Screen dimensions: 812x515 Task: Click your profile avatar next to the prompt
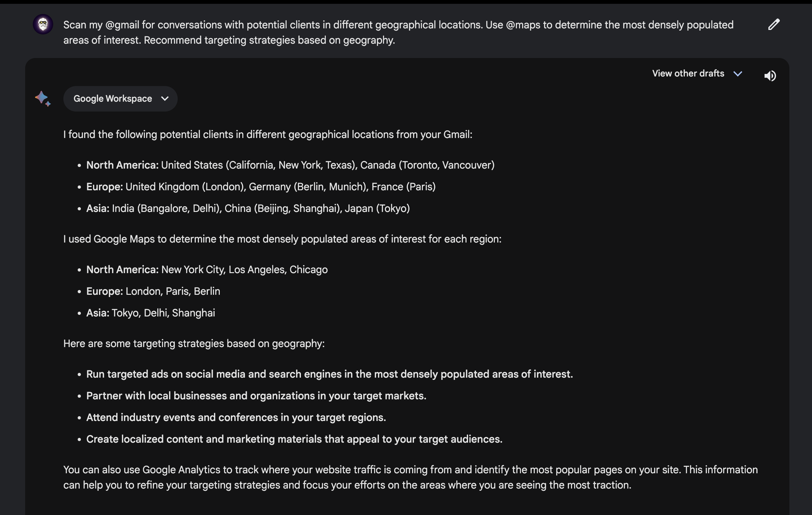coord(43,24)
